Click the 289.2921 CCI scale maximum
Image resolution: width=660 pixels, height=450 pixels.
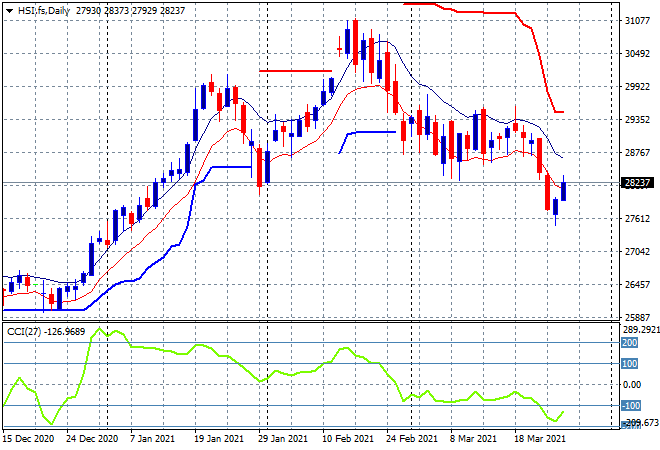point(641,330)
